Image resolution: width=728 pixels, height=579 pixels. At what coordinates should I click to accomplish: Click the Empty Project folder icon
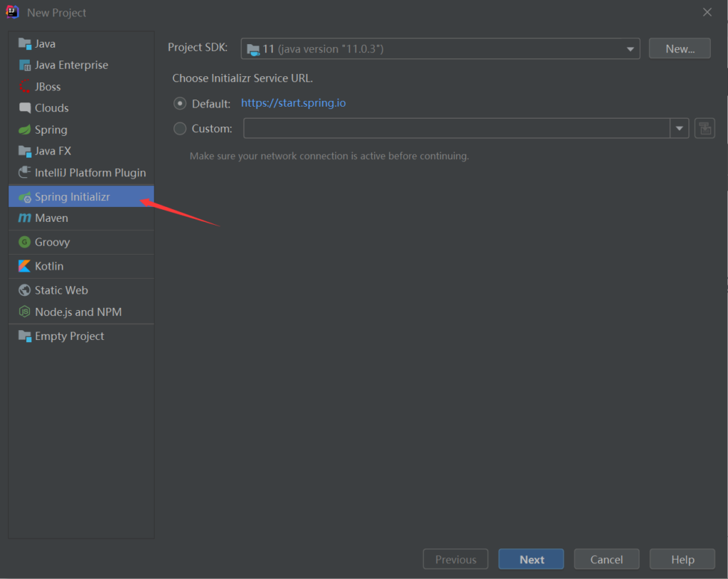click(25, 336)
